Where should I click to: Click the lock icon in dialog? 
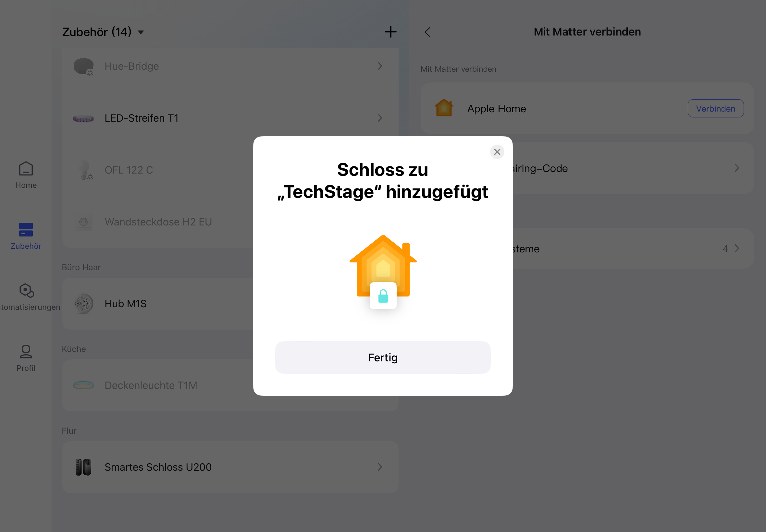click(x=383, y=296)
